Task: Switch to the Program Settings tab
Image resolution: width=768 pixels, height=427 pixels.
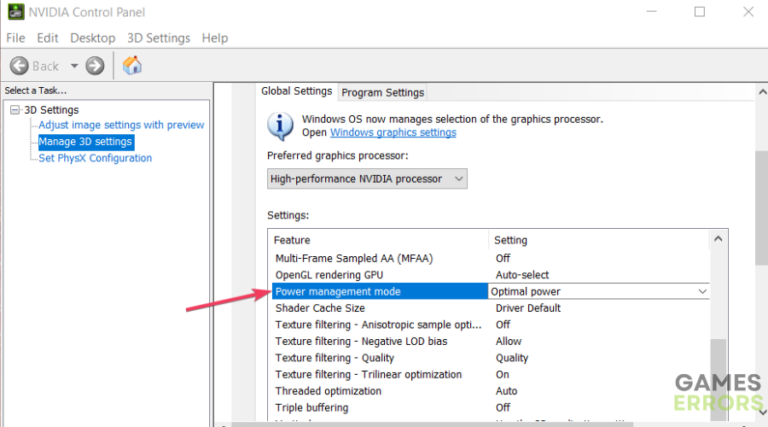Action: (x=383, y=92)
